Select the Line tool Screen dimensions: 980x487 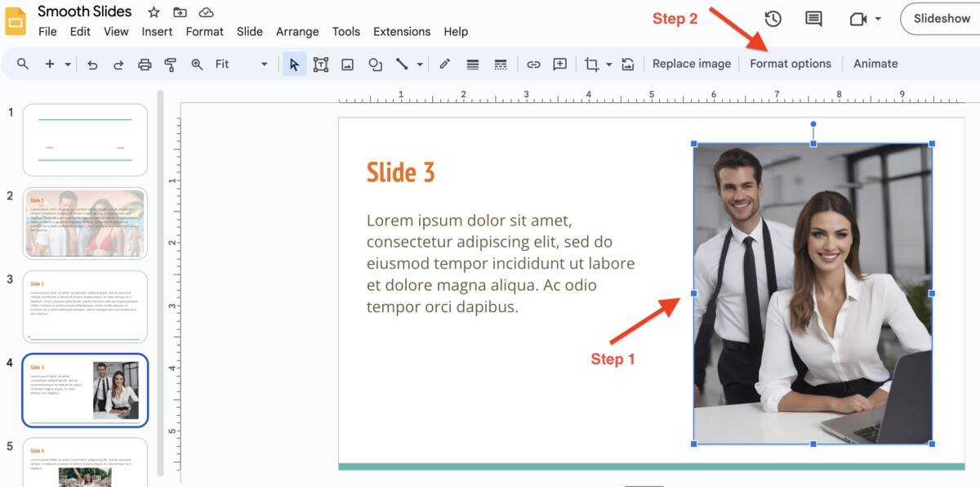point(403,63)
